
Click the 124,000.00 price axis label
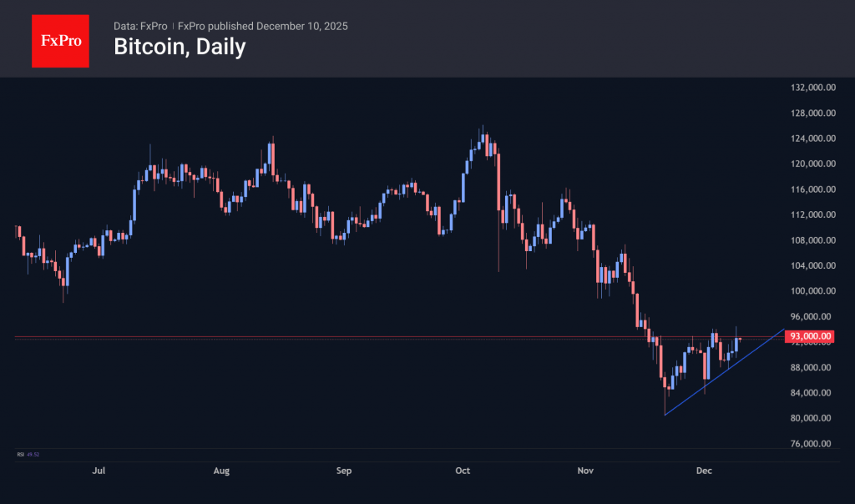click(x=811, y=139)
